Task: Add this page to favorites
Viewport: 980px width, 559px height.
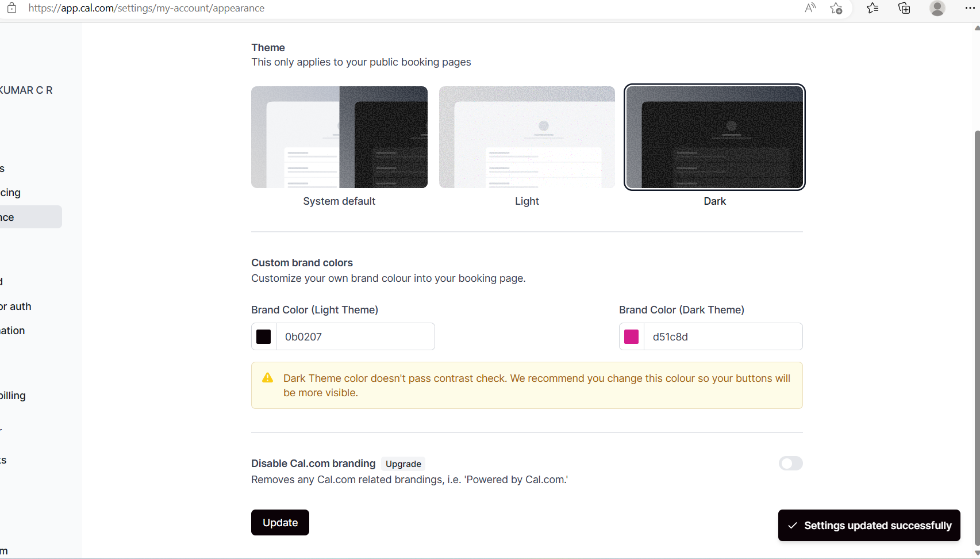Action: pos(836,8)
